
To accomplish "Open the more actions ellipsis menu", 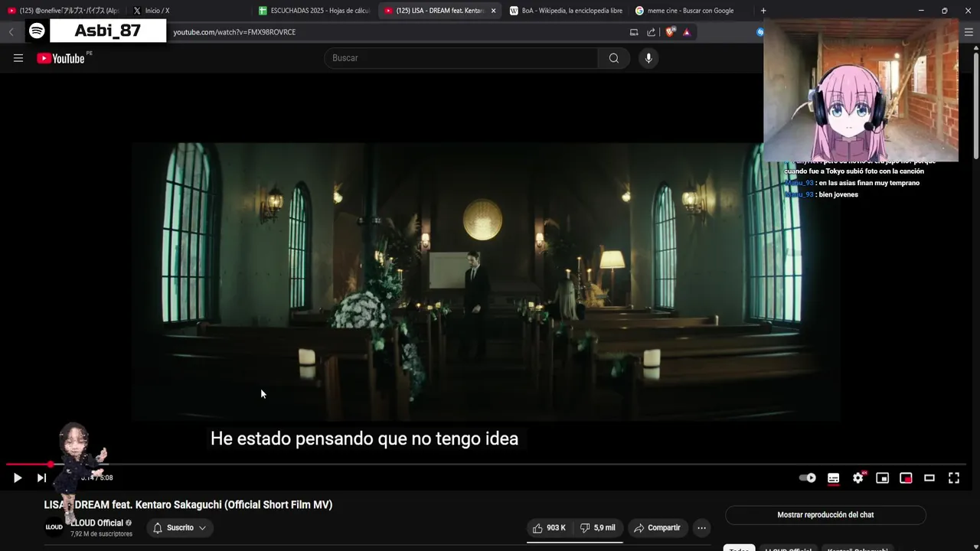I will pos(701,528).
